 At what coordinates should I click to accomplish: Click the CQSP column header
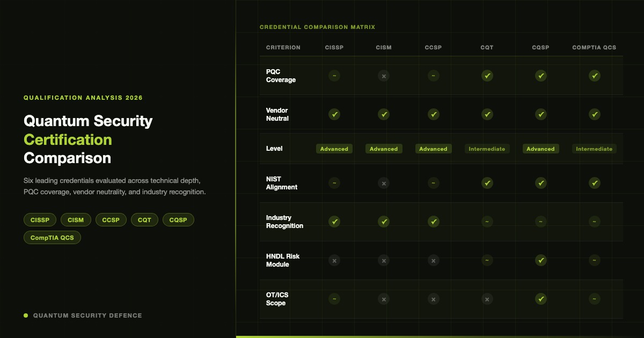540,47
